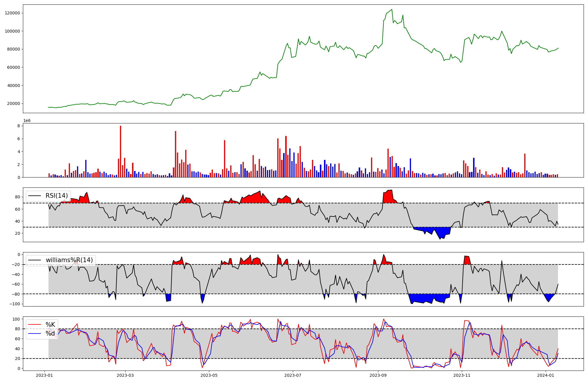Click the 2023-03 x-axis date label

(x=126, y=375)
